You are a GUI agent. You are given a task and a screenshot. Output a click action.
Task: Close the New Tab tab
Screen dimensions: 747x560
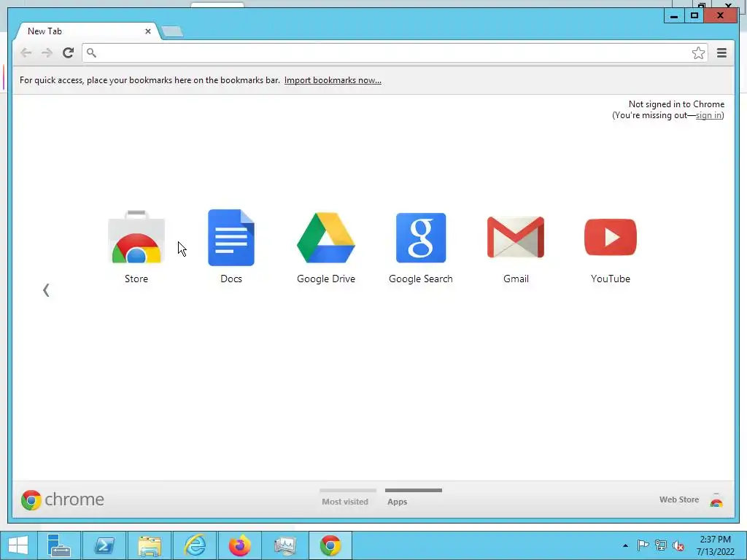(x=147, y=31)
